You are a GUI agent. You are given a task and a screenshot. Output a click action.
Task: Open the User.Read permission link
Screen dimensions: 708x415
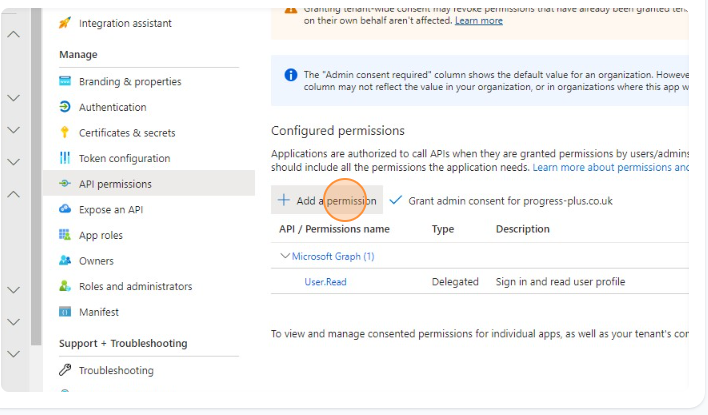click(325, 282)
